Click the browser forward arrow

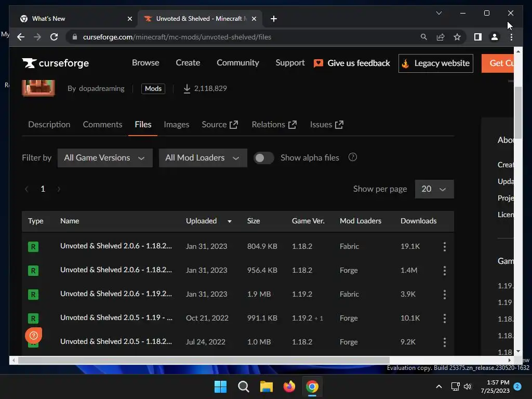click(37, 37)
